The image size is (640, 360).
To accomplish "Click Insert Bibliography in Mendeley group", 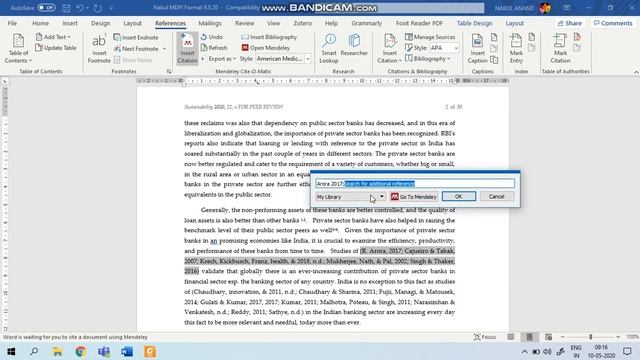I will coord(269,37).
